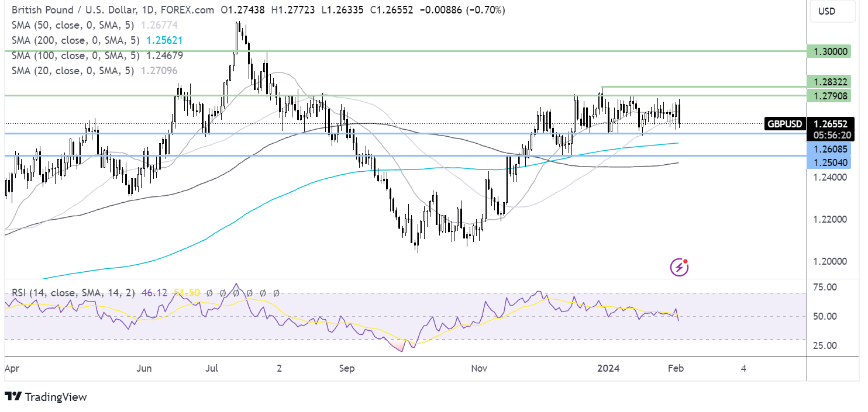The image size is (868, 412).
Task: Click the RSI 50.00 axis value
Action: [x=826, y=316]
